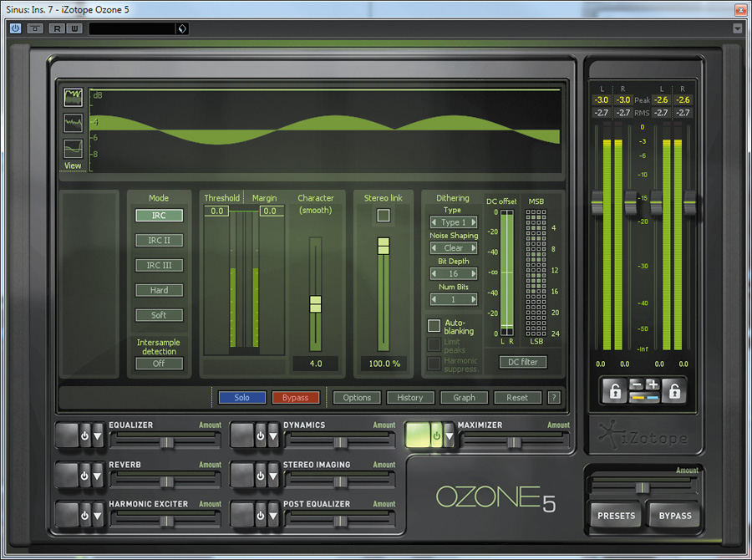The height and width of the screenshot is (560, 752).
Task: Click the left input gain fader handle
Action: 597,203
